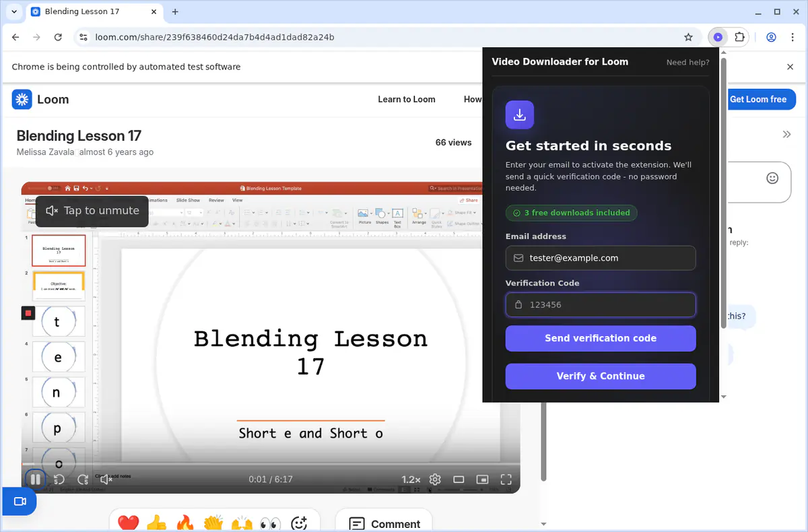
Task: React with thumbs up emoji
Action: [156, 523]
